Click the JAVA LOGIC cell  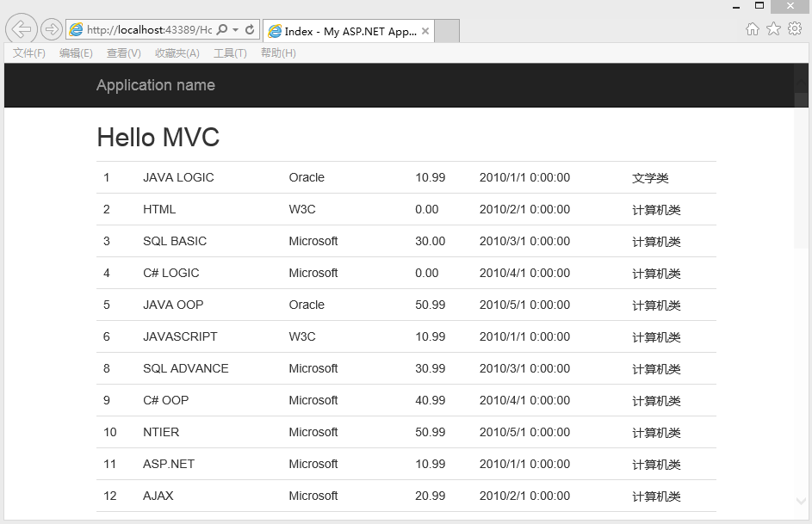pos(178,177)
